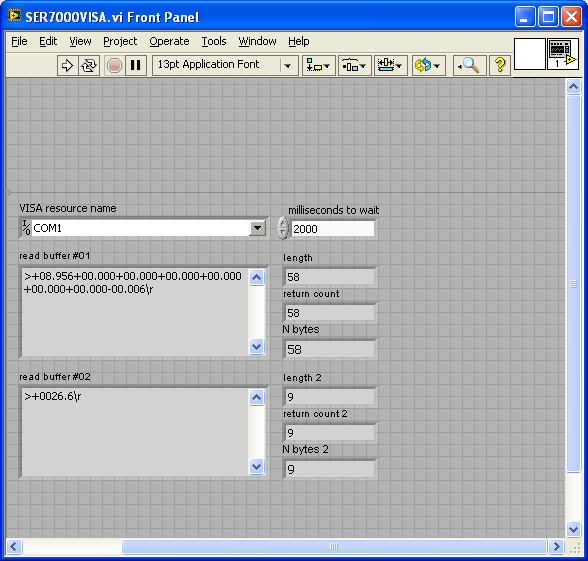Image resolution: width=588 pixels, height=561 pixels.
Task: Click the VI icon in the corner
Action: coord(562,54)
